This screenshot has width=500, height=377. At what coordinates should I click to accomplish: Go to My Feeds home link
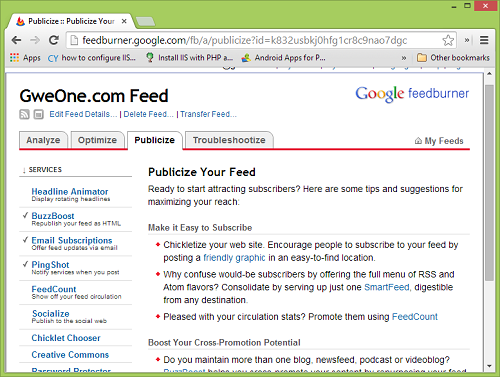pos(439,141)
